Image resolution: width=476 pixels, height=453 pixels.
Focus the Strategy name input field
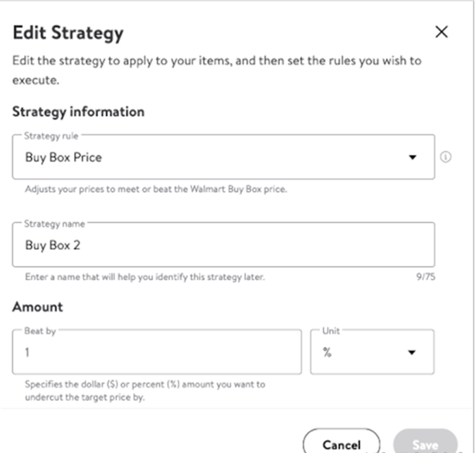point(223,245)
